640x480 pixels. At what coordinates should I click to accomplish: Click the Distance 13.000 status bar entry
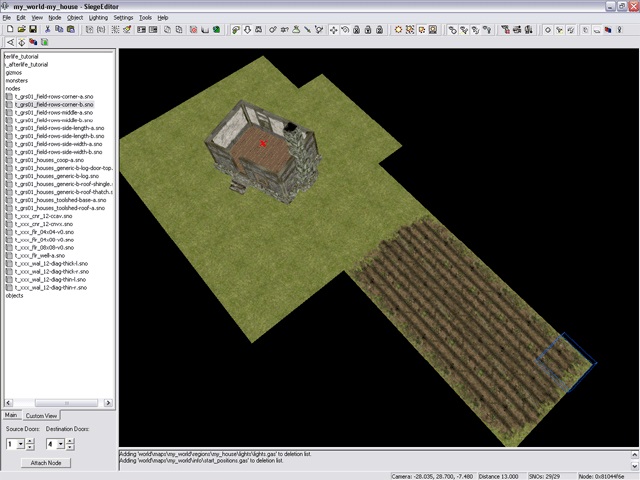(498, 476)
